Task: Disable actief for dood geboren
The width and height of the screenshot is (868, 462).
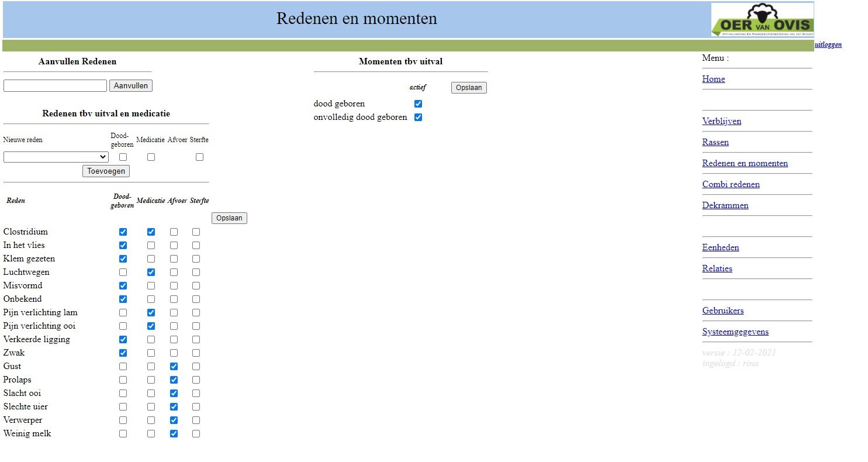Action: (418, 104)
